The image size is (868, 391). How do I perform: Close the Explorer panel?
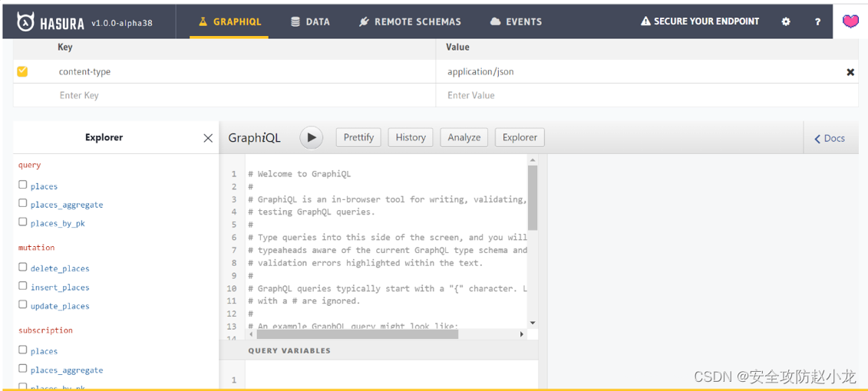pos(208,138)
